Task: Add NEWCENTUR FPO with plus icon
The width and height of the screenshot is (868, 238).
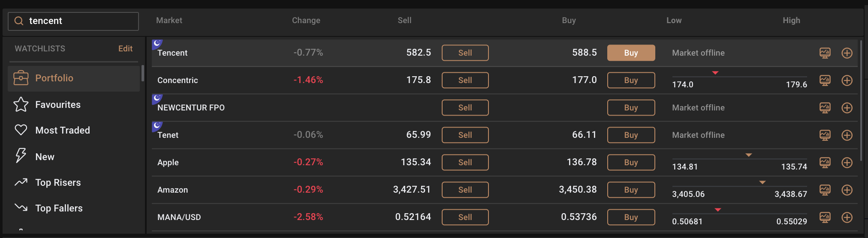Action: pos(847,108)
